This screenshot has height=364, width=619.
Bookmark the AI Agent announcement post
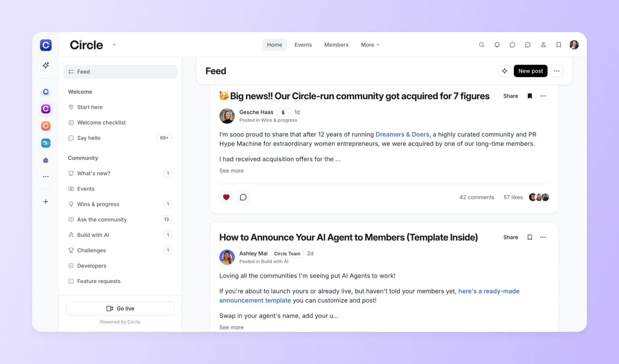pyautogui.click(x=530, y=237)
